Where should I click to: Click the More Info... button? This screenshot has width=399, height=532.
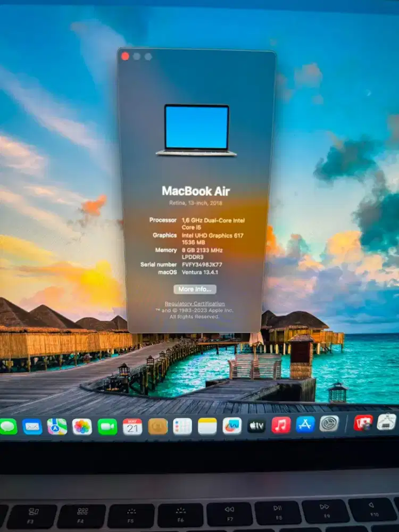pyautogui.click(x=195, y=289)
